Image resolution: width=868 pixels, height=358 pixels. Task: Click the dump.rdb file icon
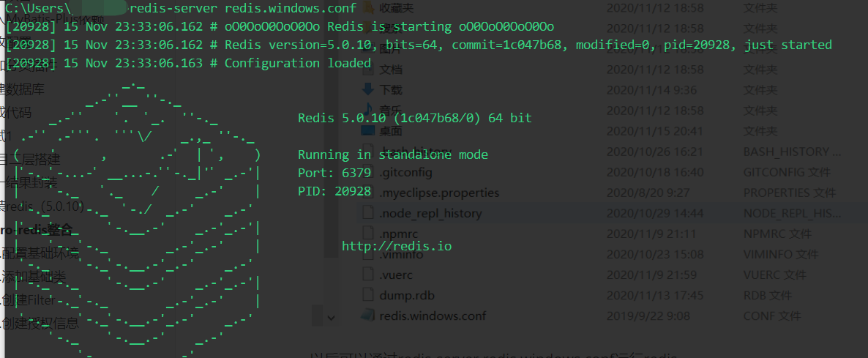click(x=368, y=295)
